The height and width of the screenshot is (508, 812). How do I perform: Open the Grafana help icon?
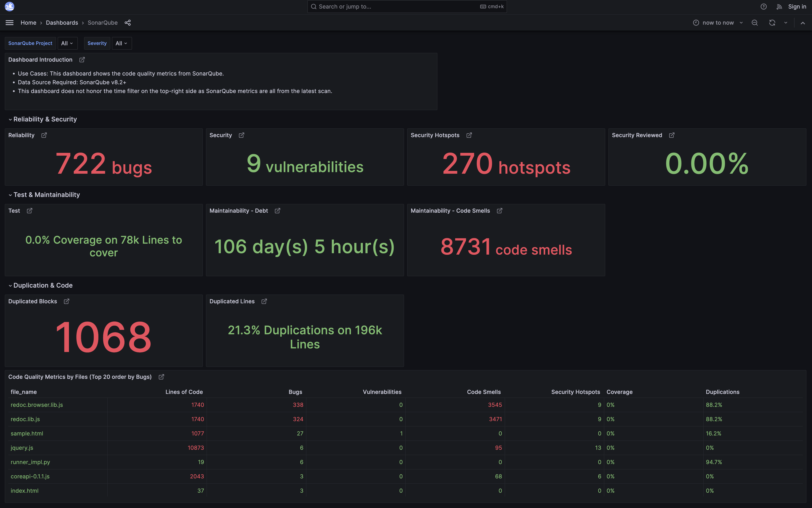pos(763,6)
